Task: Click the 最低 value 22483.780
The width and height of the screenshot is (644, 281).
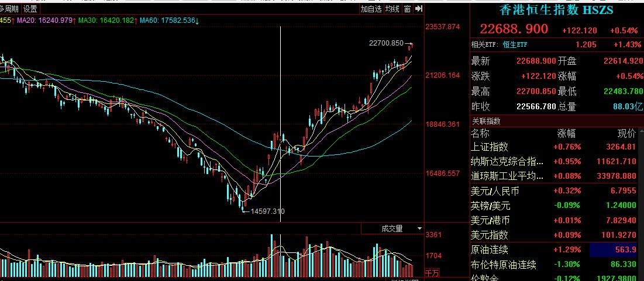Action: coord(623,92)
